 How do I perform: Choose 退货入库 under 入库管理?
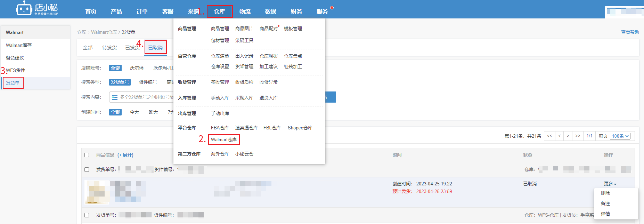(x=269, y=98)
